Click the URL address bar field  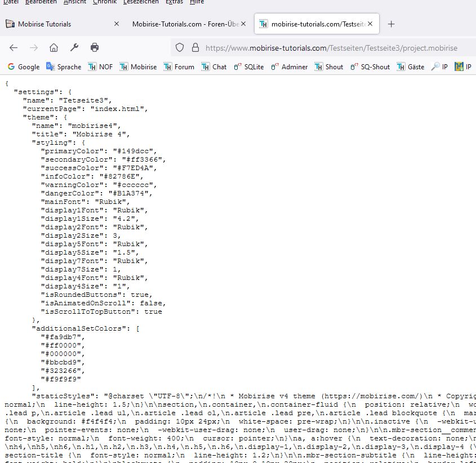coord(332,48)
